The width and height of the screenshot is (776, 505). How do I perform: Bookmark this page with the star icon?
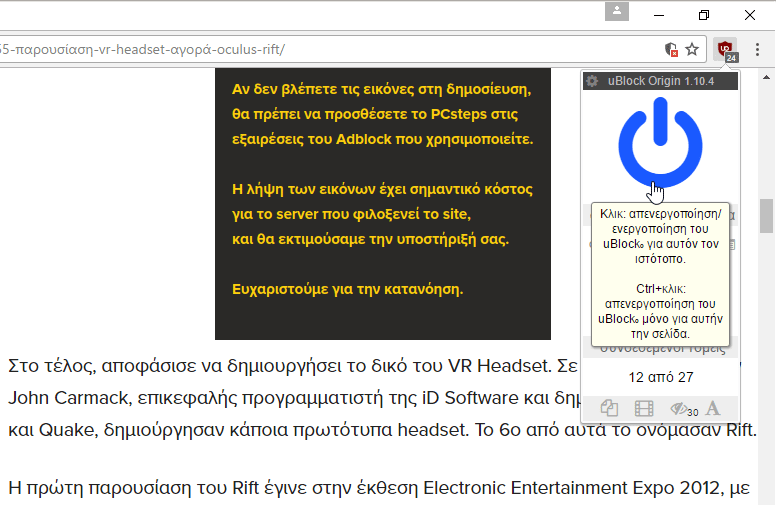click(x=692, y=49)
